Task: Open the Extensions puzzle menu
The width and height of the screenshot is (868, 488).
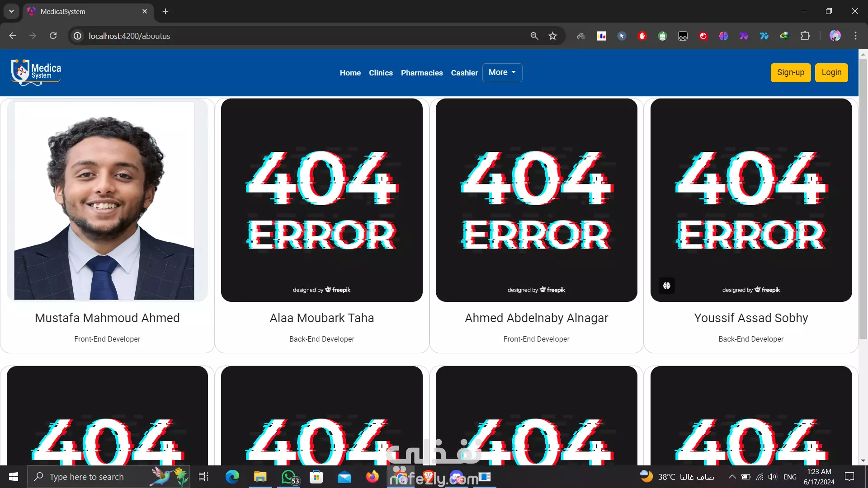Action: 805,36
